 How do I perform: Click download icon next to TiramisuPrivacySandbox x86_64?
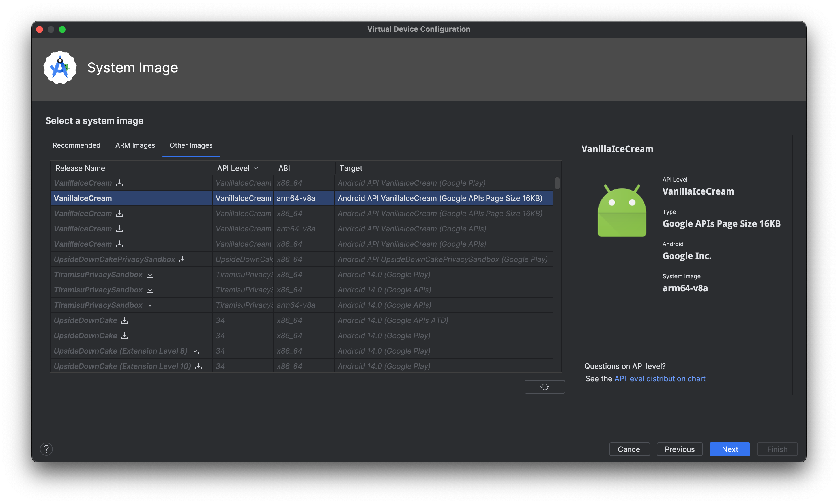149,274
